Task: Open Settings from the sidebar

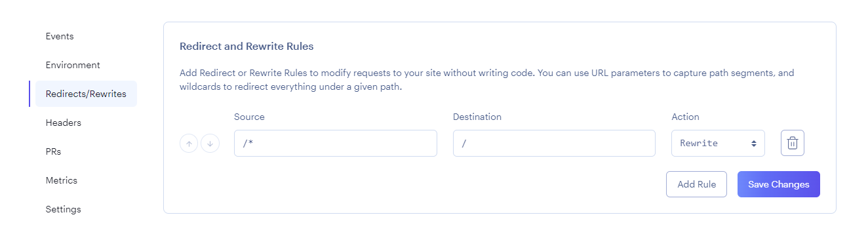Action: [x=64, y=209]
